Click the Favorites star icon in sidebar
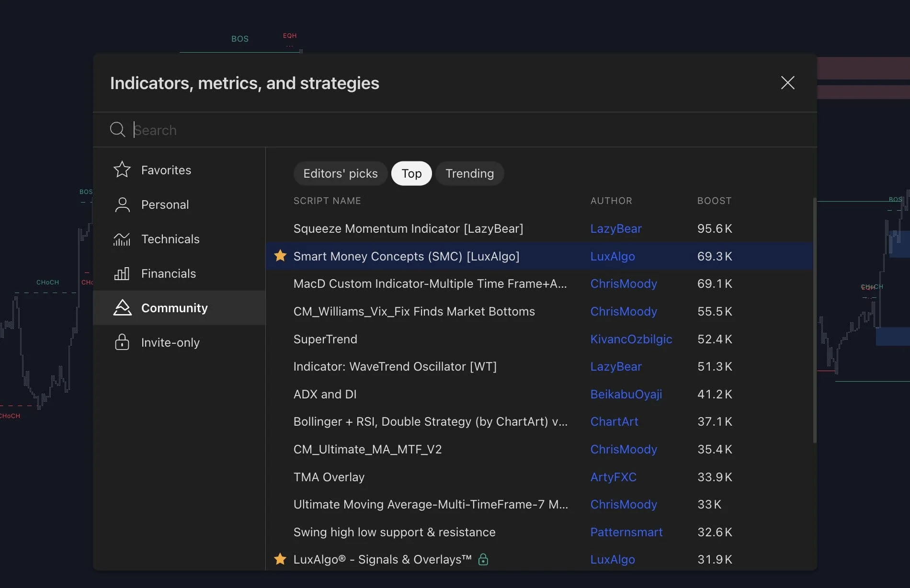The width and height of the screenshot is (910, 588). tap(122, 170)
